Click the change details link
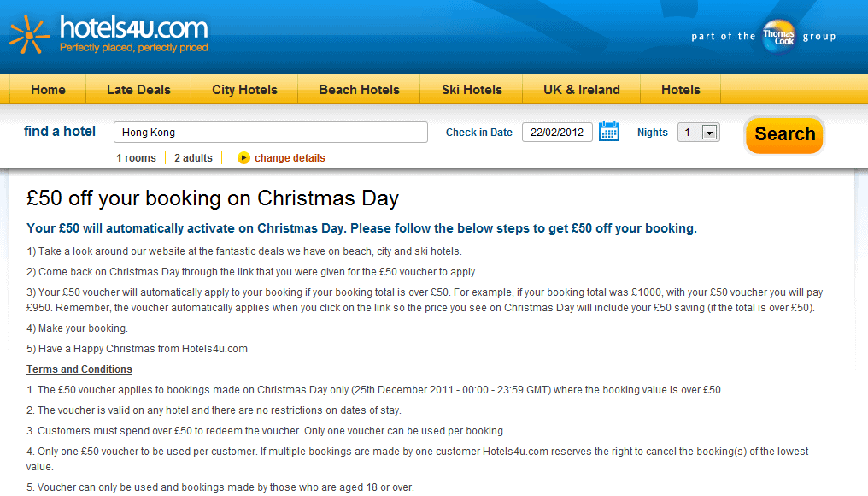Viewport: 868px width, 496px height. tap(290, 158)
